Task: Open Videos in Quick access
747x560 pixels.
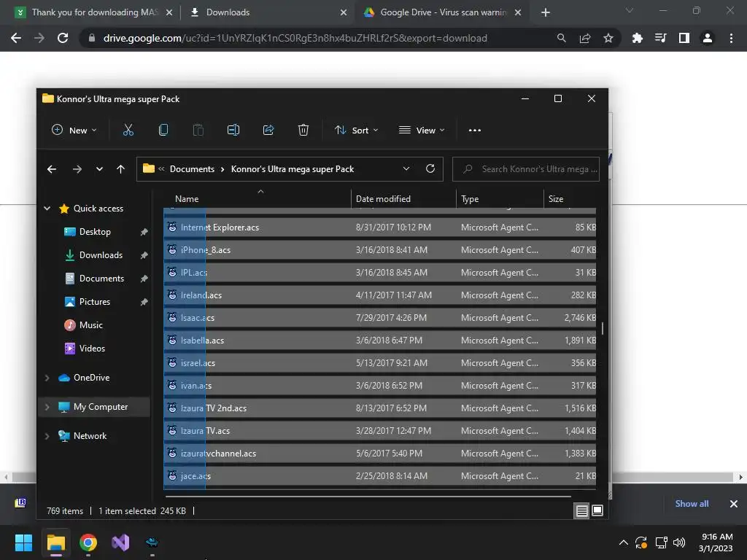Action: (92, 349)
